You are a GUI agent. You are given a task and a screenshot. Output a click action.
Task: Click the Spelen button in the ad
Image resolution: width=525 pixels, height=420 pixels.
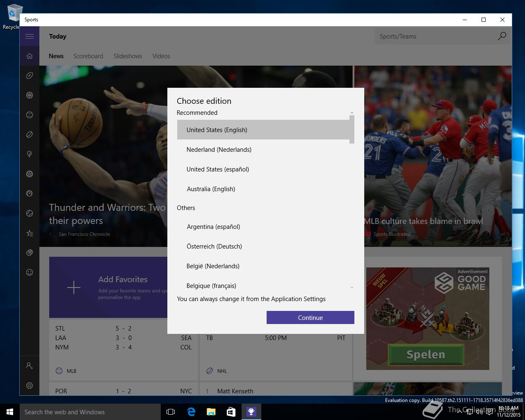426,354
